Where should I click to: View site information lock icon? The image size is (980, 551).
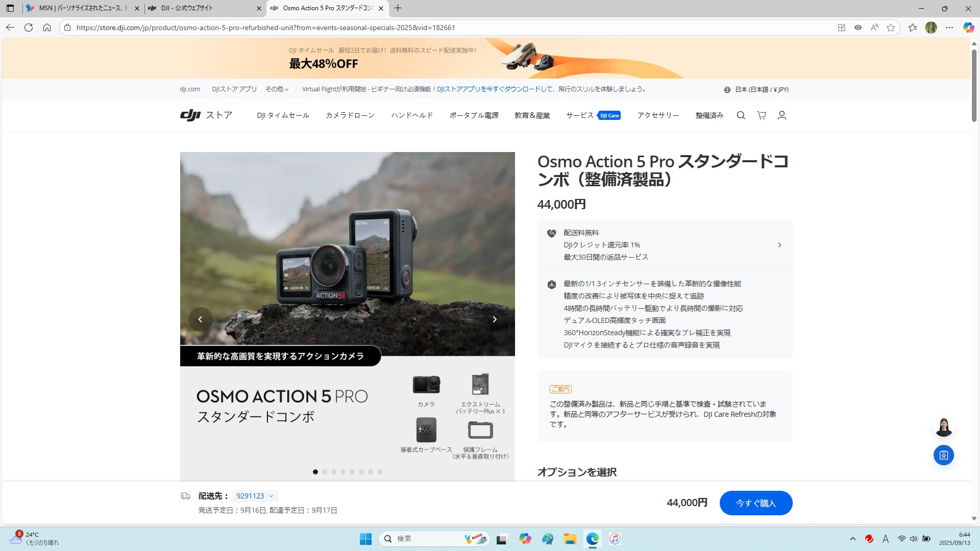coord(67,28)
